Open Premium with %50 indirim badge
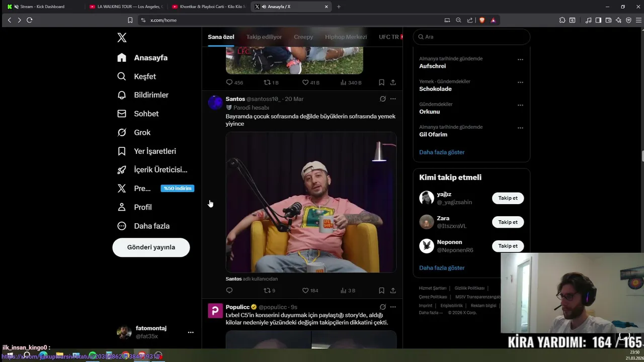 (155, 189)
